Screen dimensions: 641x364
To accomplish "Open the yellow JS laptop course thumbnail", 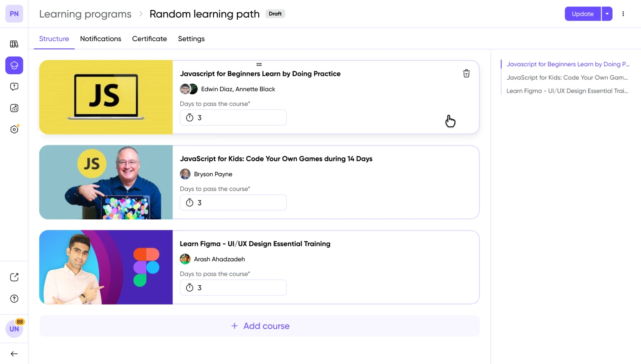I will (x=106, y=97).
